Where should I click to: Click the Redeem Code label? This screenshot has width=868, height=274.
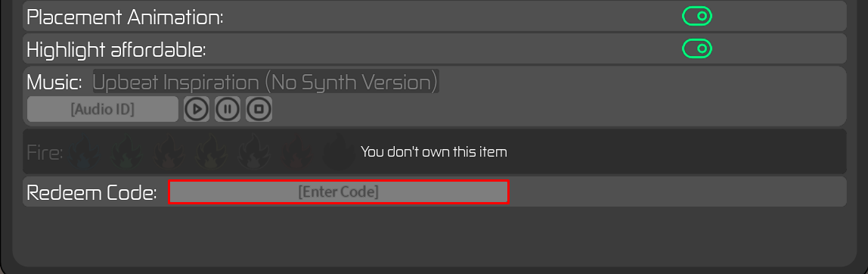[x=92, y=193]
